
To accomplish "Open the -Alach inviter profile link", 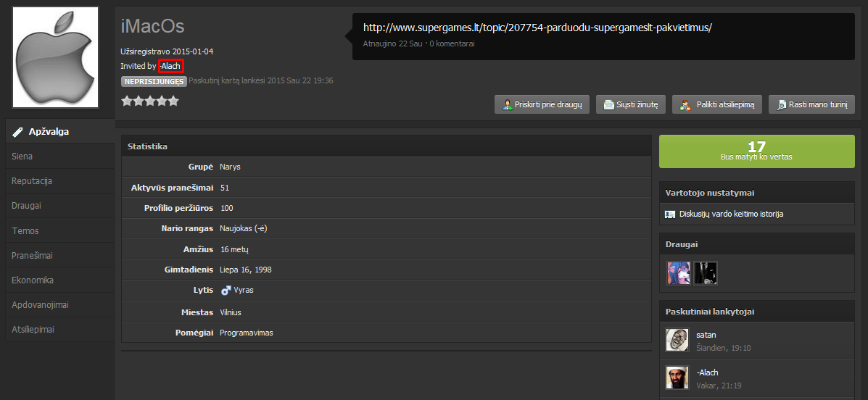I will [x=170, y=67].
